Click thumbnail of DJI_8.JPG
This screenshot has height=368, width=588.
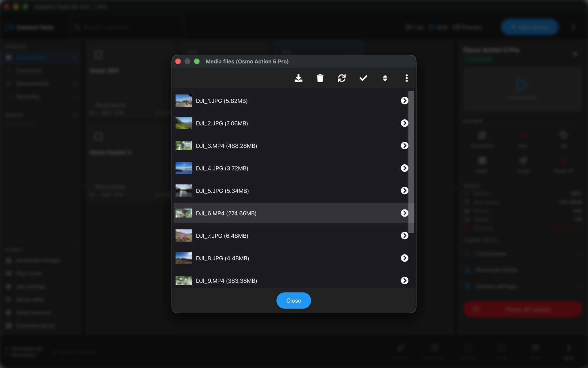tap(184, 258)
